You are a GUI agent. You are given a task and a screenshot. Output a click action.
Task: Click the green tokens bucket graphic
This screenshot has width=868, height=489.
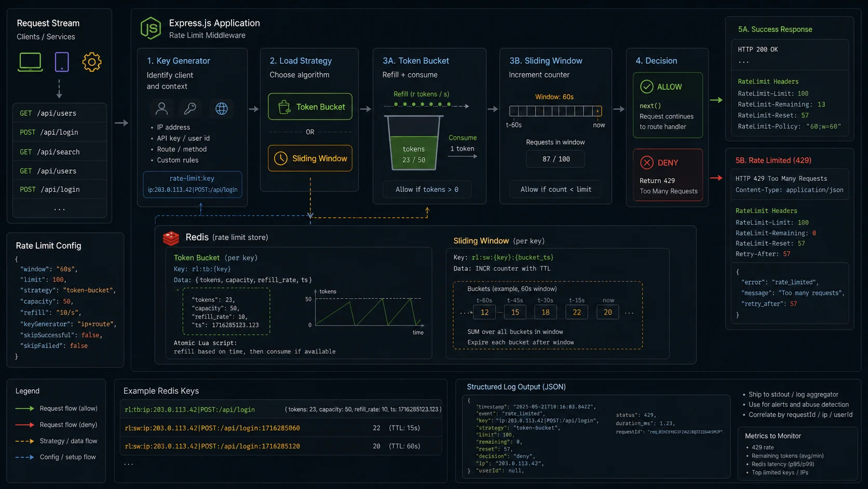414,143
